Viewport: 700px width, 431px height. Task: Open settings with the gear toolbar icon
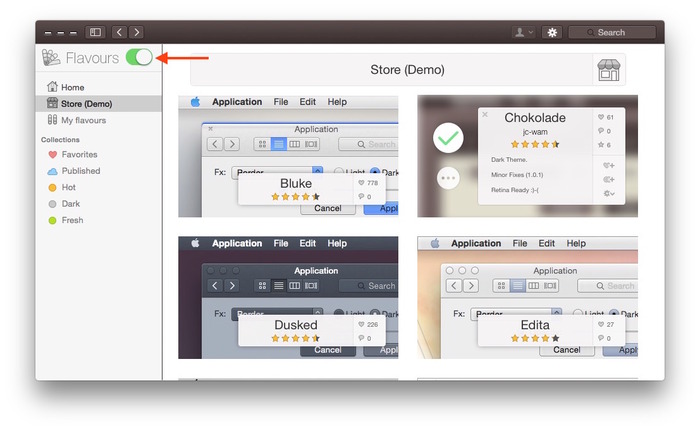(x=552, y=32)
